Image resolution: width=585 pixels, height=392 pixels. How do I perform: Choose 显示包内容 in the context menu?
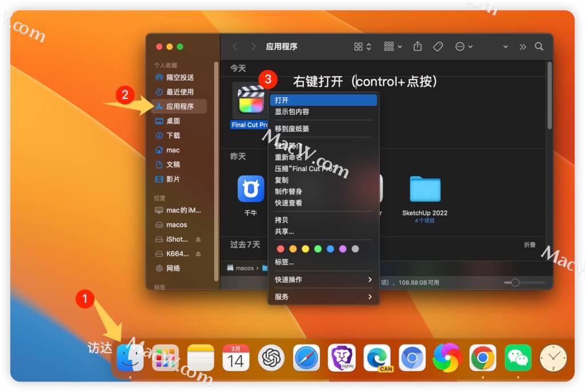[323, 111]
